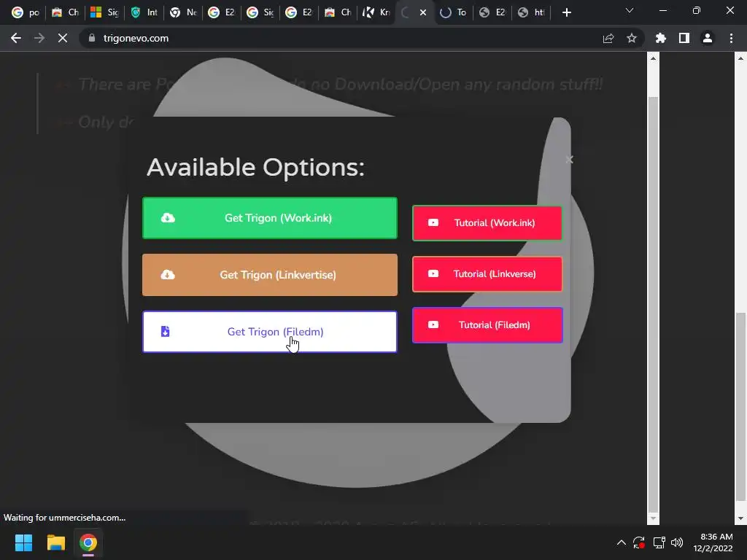Click Get Trigon (Work.ink) green button
Screen dimensions: 747x560
[x=270, y=218]
